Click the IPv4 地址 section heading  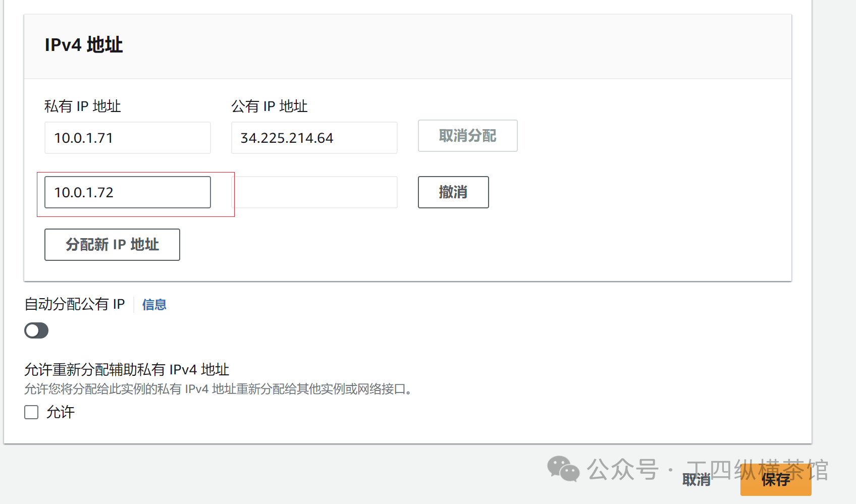point(84,45)
